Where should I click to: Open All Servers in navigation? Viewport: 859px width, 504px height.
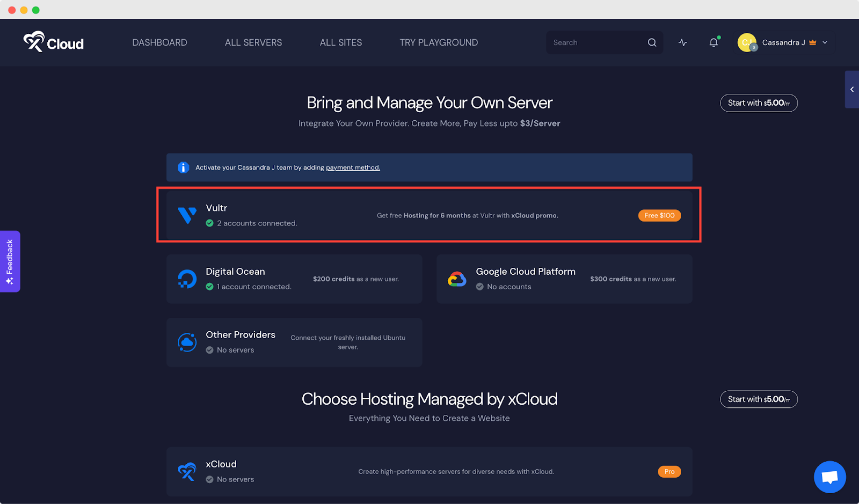[253, 42]
